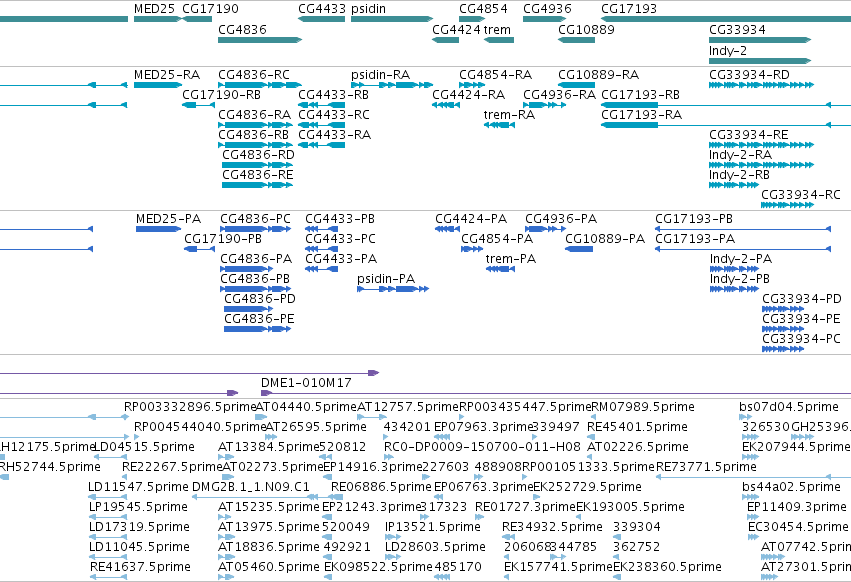Click the MED25-PA protein feature
Image resolution: width=851 pixels, height=582 pixels.
pos(158,229)
